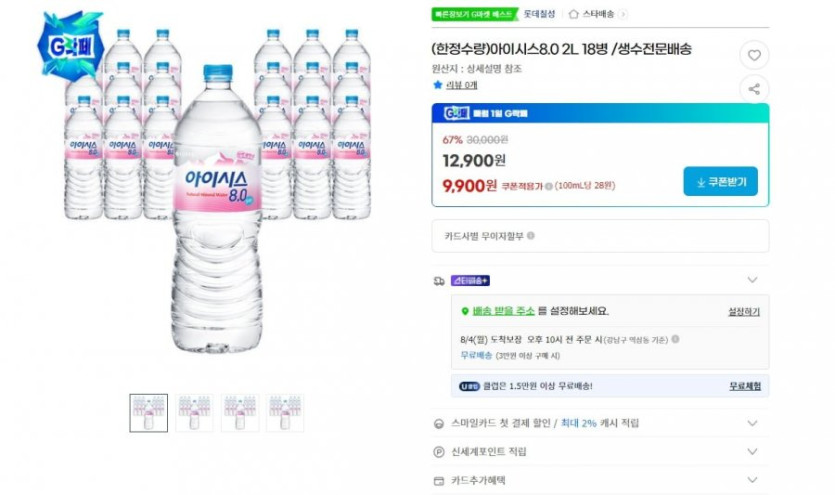The width and height of the screenshot is (835, 495).
Task: Expand the 스타배송 delivery section chevron
Action: pos(753,280)
